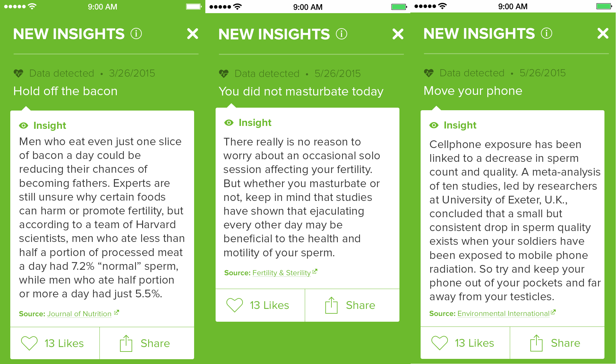Close the masturbation insight screen
Screen dimensions: 616x364
pos(398,34)
